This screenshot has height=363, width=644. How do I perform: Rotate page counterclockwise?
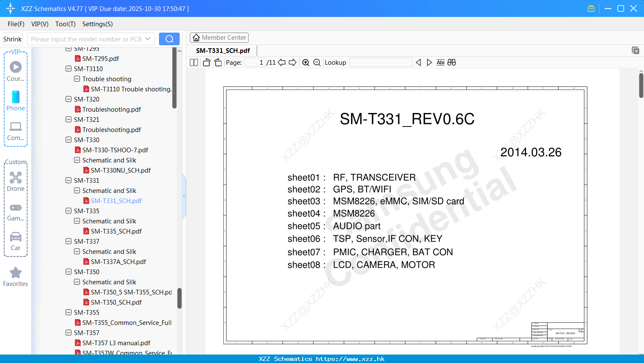(x=206, y=63)
